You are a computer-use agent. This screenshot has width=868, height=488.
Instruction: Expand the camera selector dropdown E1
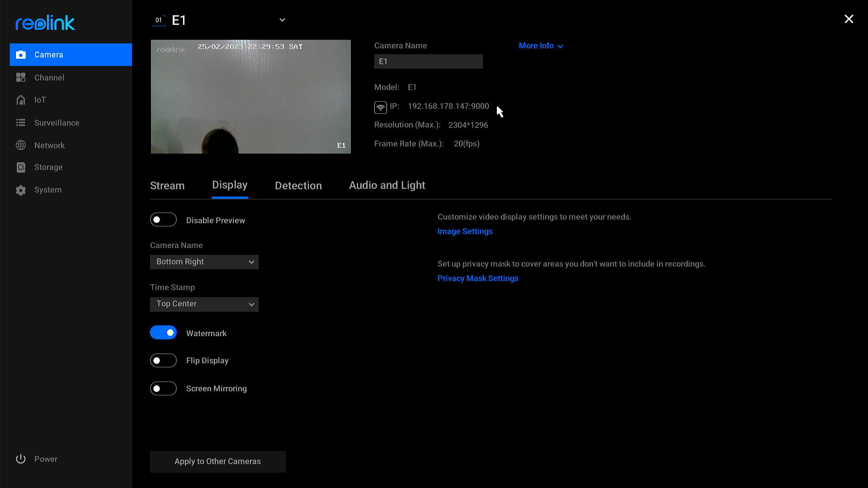point(282,20)
